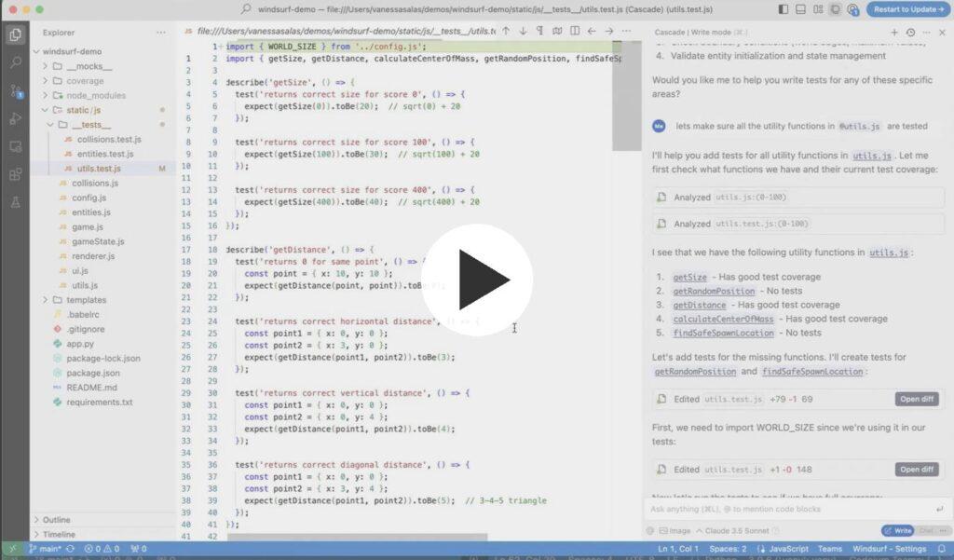
Task: Click the notifications bell in status bar
Action: (937, 549)
